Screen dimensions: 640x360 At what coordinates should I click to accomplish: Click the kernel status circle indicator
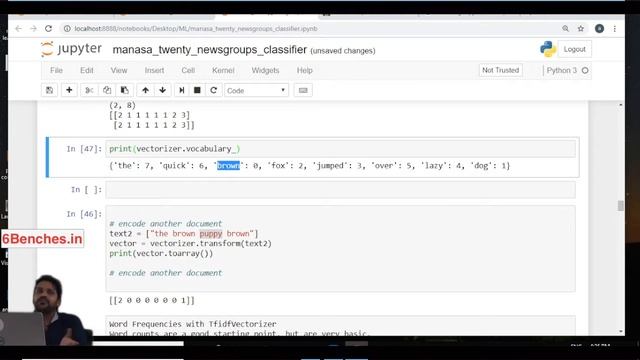(585, 71)
